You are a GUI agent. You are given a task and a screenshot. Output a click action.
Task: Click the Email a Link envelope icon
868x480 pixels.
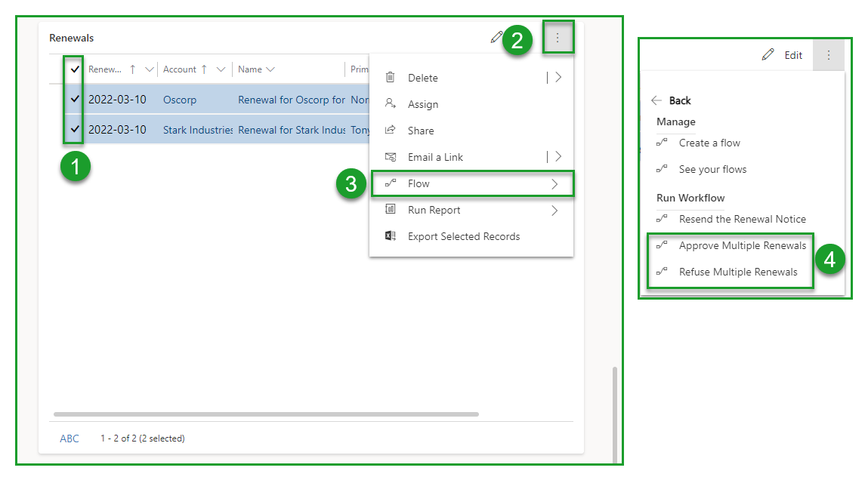click(x=391, y=157)
